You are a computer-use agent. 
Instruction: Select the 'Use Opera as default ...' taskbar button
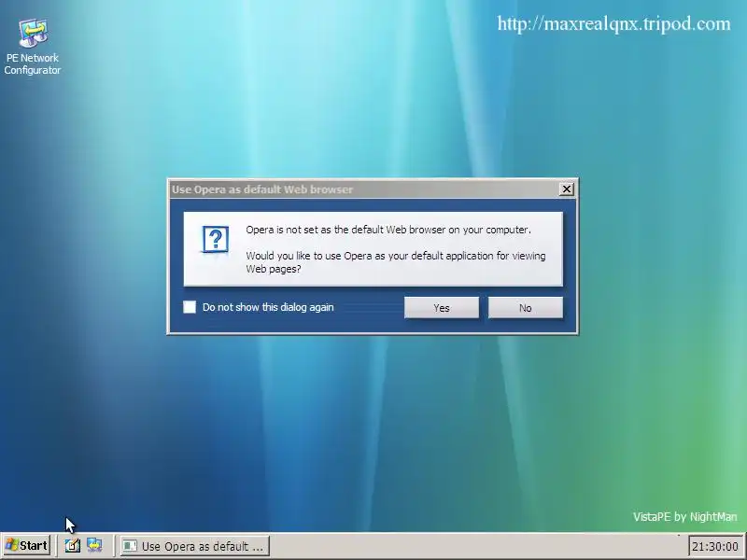click(194, 546)
